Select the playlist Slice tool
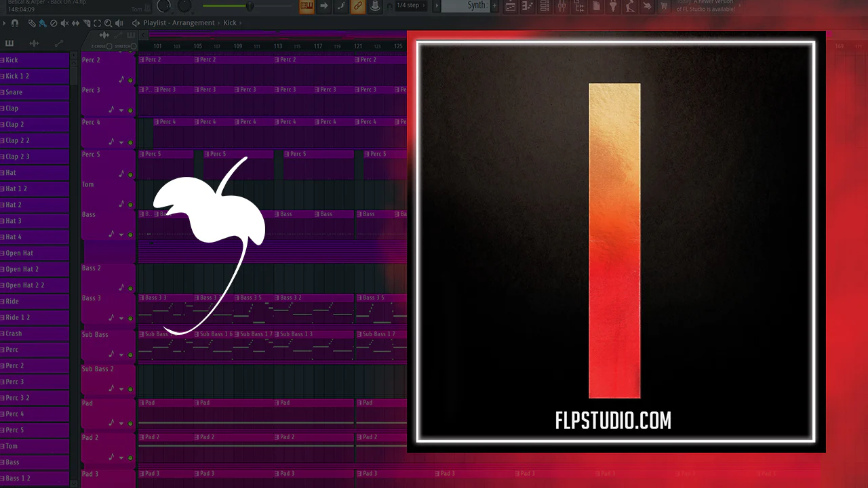Image resolution: width=868 pixels, height=488 pixels. coord(86,23)
